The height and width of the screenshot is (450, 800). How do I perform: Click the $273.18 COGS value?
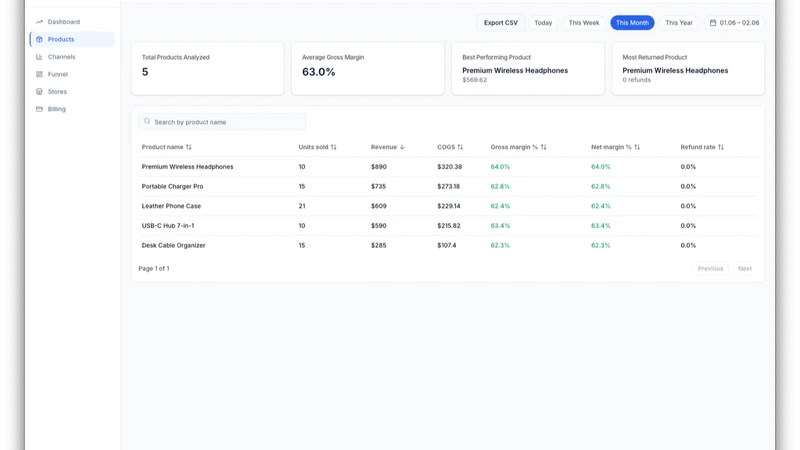448,186
